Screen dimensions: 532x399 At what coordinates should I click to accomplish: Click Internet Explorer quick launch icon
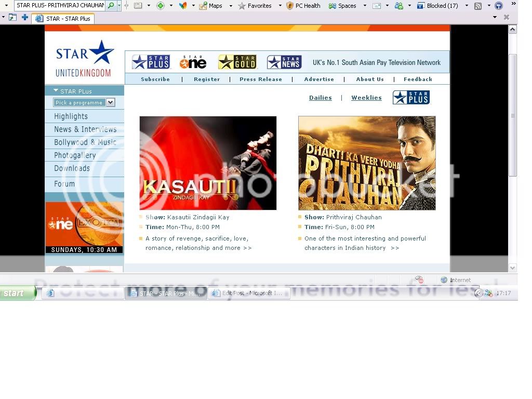pos(50,293)
